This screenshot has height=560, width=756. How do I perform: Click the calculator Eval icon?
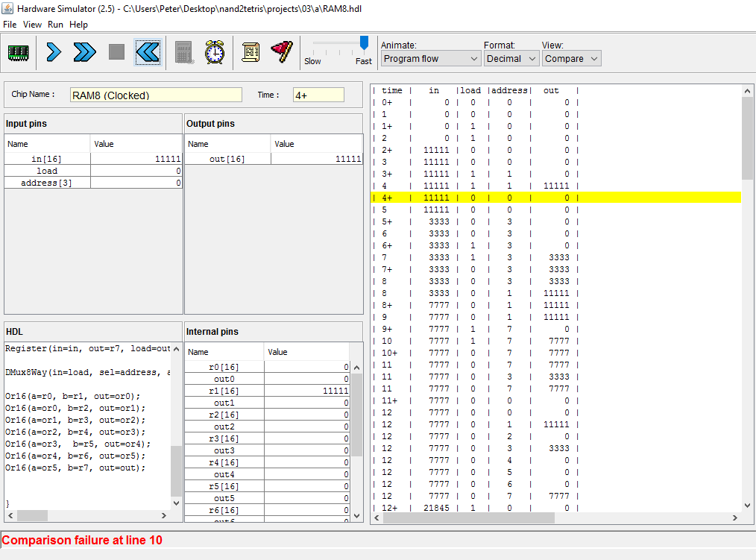[184, 52]
